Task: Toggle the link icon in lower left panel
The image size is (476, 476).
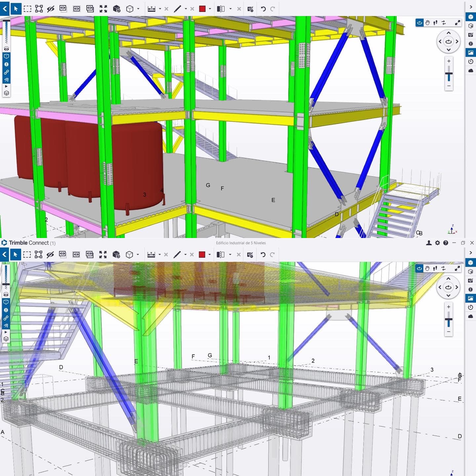Action: tap(6, 318)
